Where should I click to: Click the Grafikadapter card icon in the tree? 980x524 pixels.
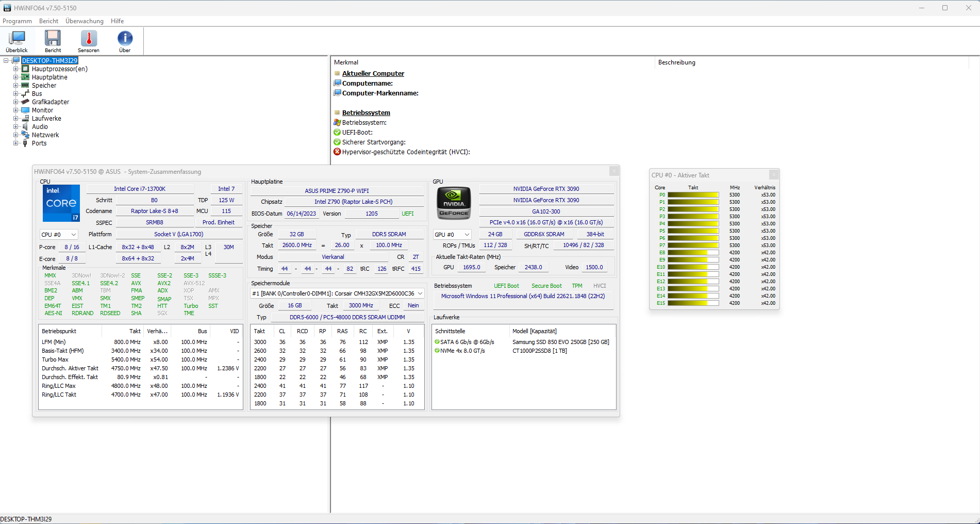[25, 102]
